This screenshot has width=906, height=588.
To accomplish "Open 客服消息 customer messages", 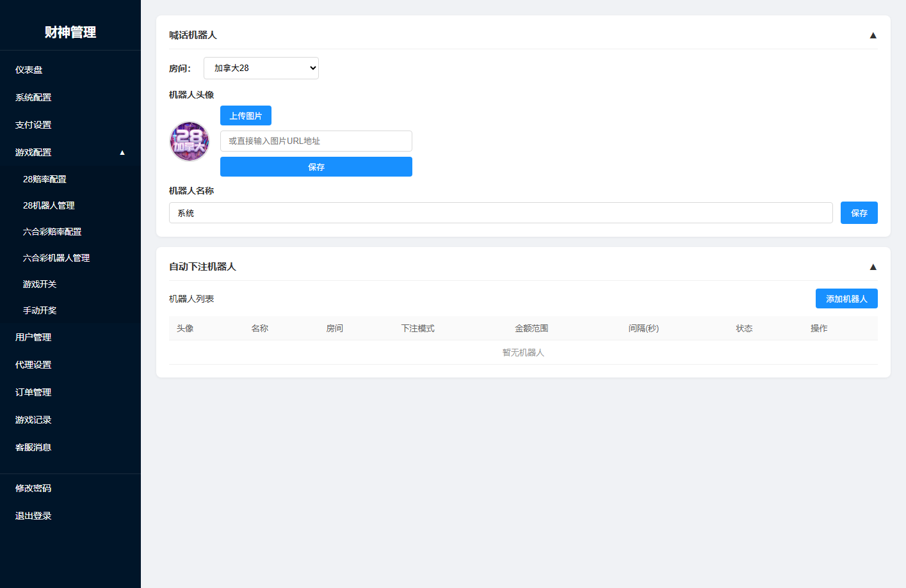I will 33,447.
